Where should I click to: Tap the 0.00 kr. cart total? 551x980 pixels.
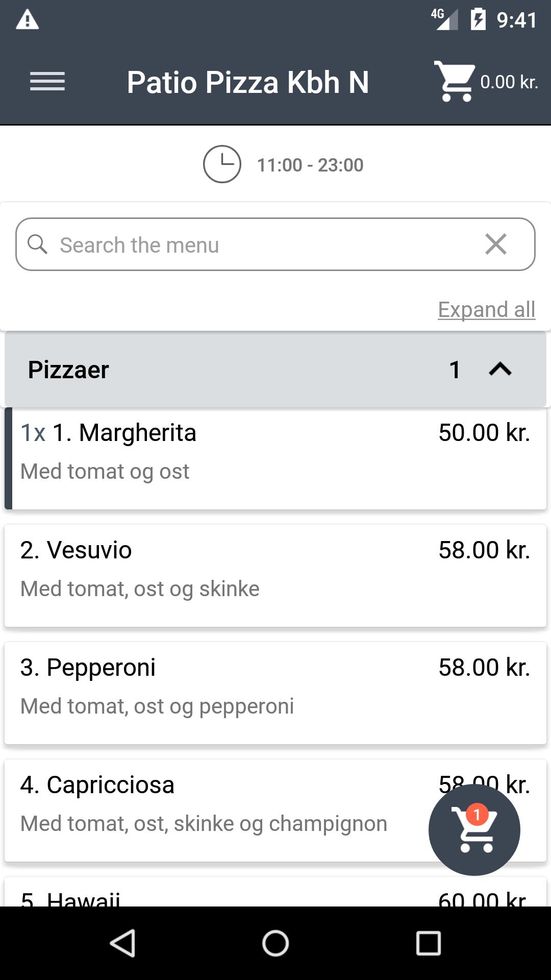[x=509, y=82]
